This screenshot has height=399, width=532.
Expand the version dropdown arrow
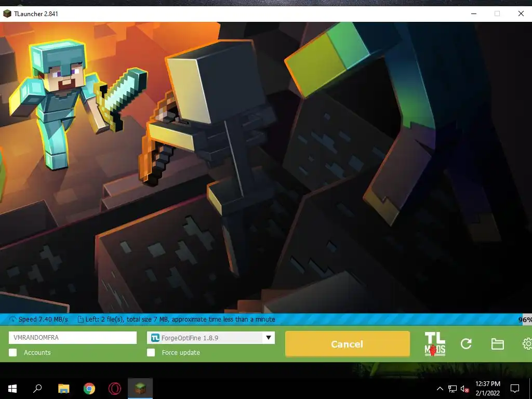pyautogui.click(x=269, y=338)
